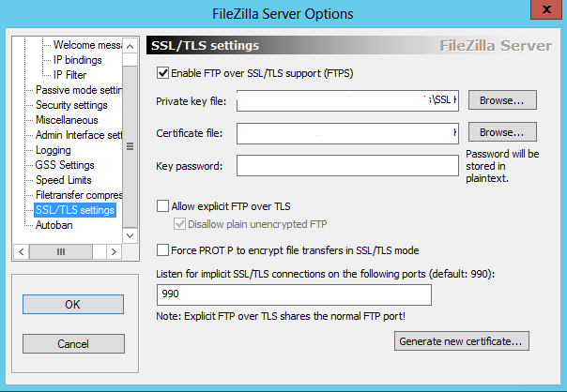Open Autoban settings page
Screen dimensions: 567x392
pos(54,225)
